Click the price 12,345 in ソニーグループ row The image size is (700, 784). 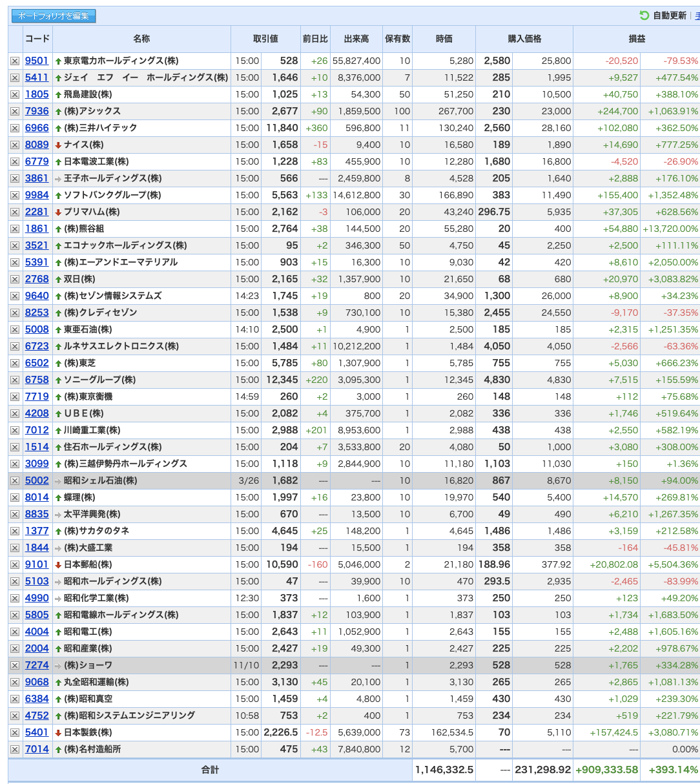282,380
